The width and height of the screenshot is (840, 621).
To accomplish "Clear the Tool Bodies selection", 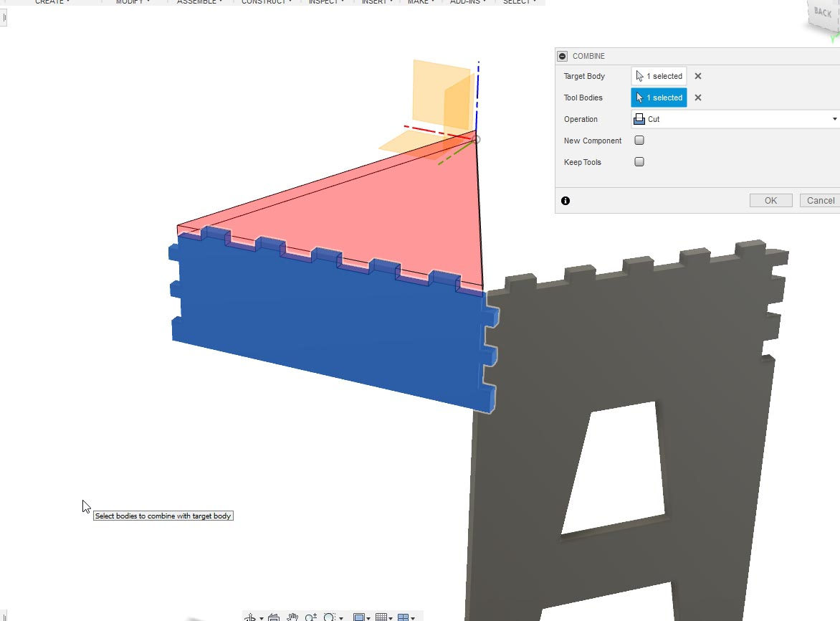I will click(697, 98).
